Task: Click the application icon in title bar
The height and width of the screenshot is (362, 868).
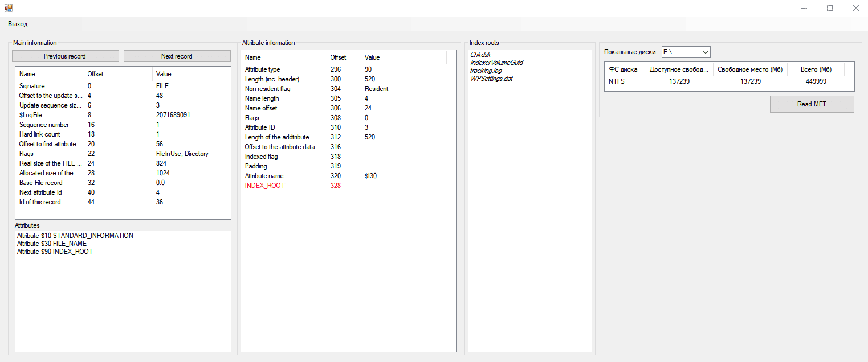Action: pyautogui.click(x=9, y=8)
